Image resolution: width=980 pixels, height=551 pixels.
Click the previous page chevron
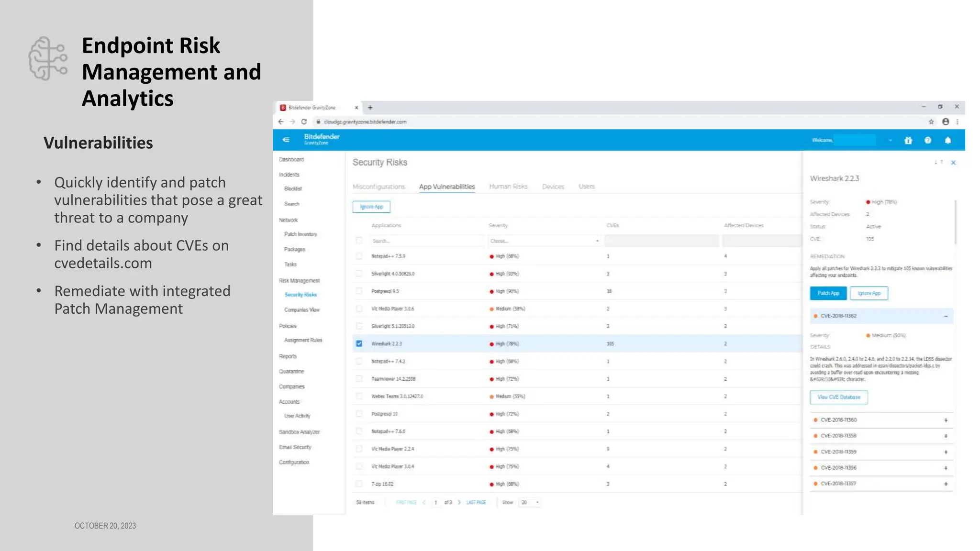(424, 502)
